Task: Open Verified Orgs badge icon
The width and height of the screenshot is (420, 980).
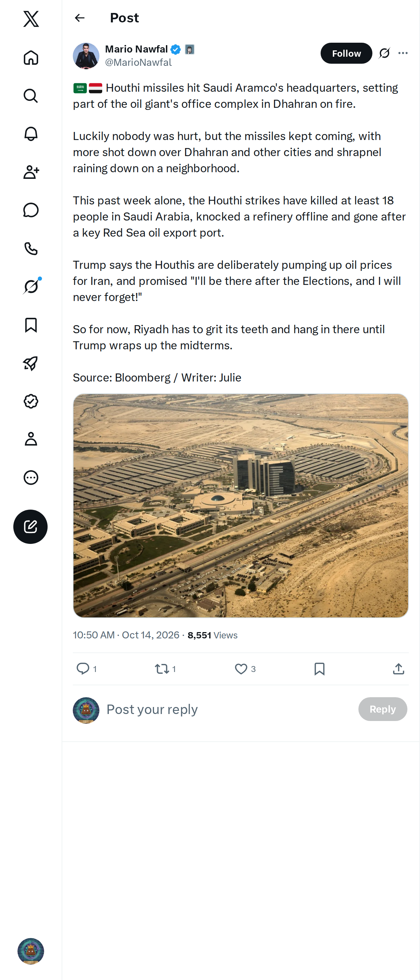Action: pyautogui.click(x=31, y=401)
